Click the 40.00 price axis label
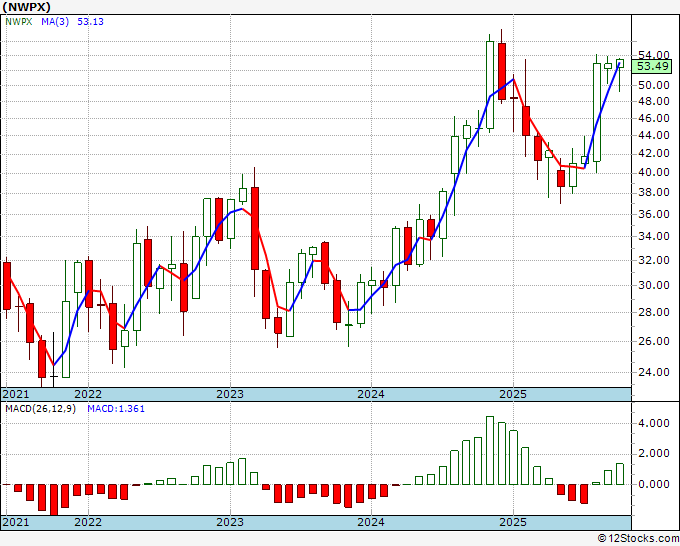 [x=654, y=173]
